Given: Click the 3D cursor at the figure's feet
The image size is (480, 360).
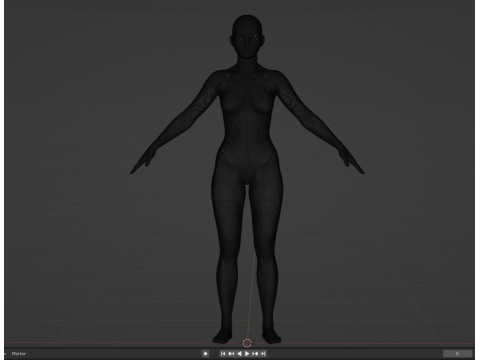Looking at the screenshot, I should point(247,343).
